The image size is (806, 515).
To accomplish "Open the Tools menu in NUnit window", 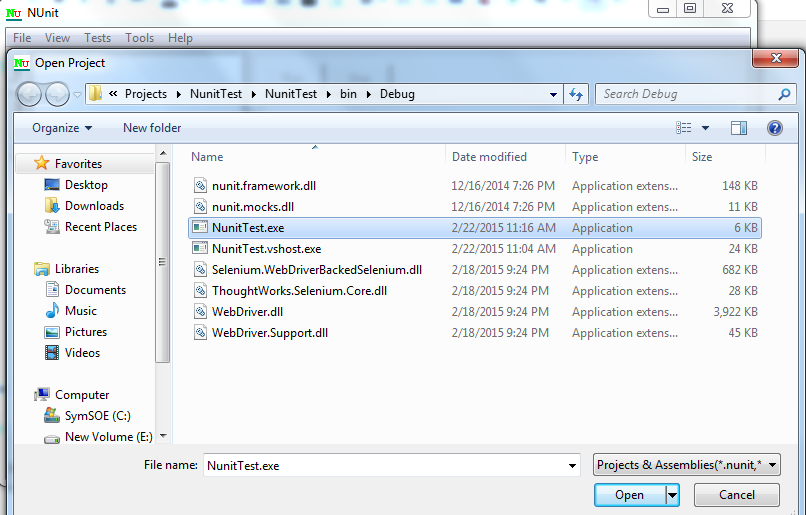I will [x=139, y=38].
